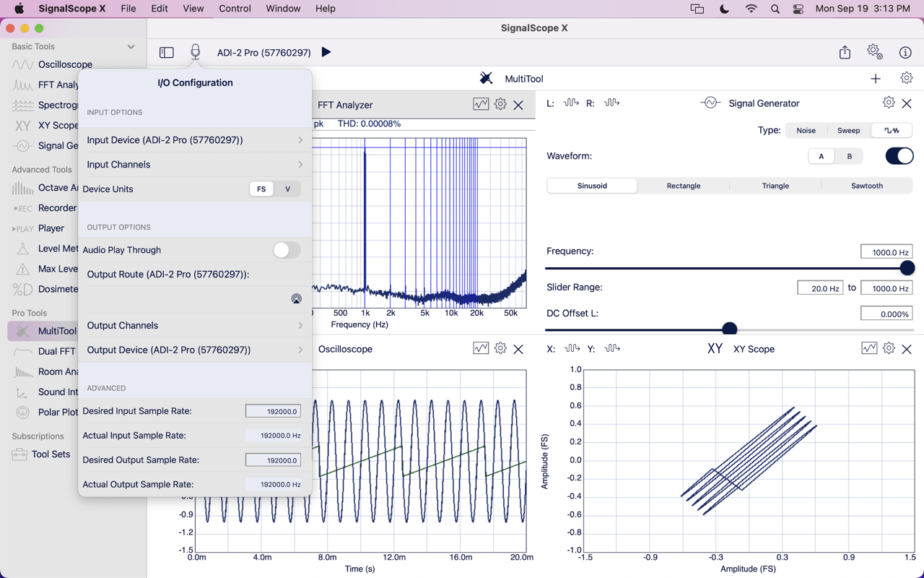Select waveform B
Viewport: 924px width, 578px height.
coord(850,156)
